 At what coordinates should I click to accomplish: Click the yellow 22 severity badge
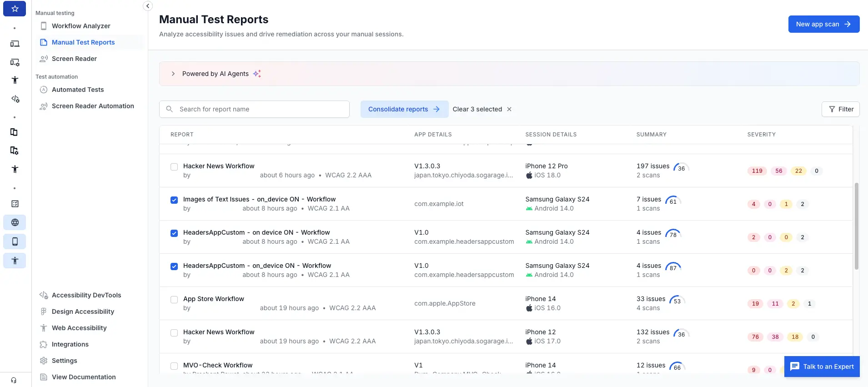coord(798,171)
